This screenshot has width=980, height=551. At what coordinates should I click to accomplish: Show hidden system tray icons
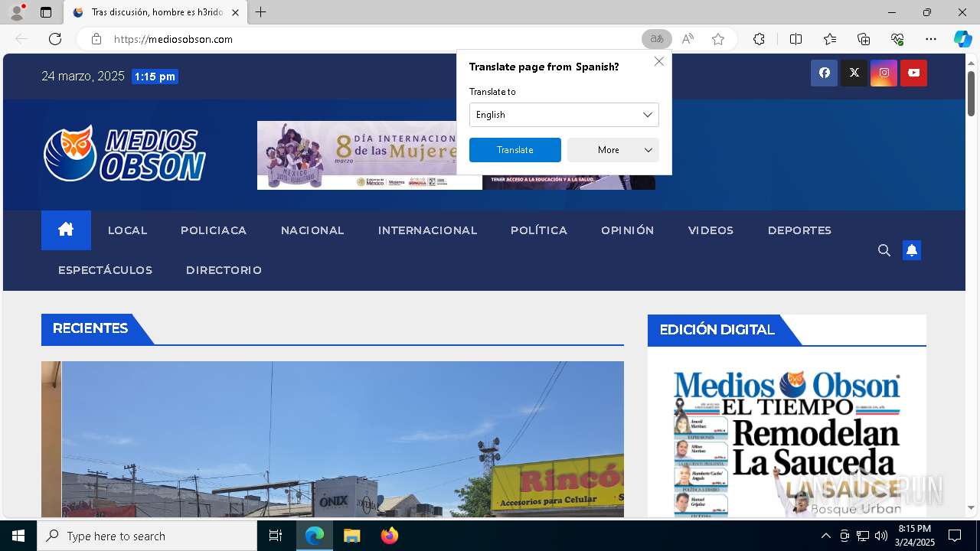click(x=825, y=536)
